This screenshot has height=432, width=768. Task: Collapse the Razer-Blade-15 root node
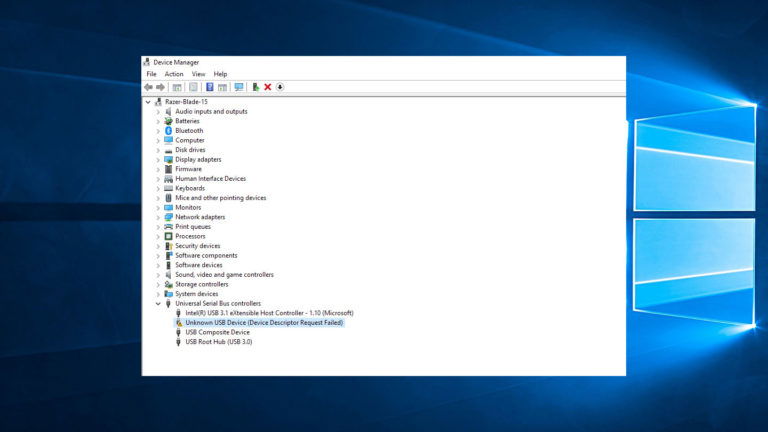coord(148,102)
